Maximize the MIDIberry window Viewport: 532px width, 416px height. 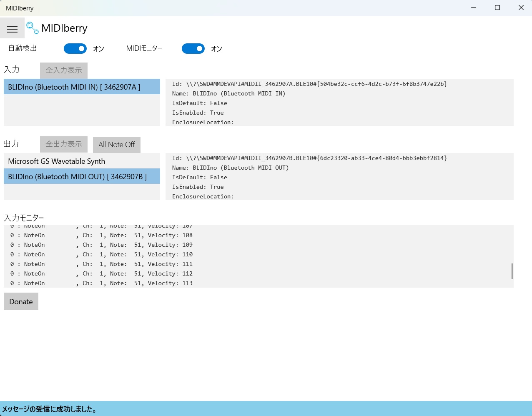pos(497,8)
